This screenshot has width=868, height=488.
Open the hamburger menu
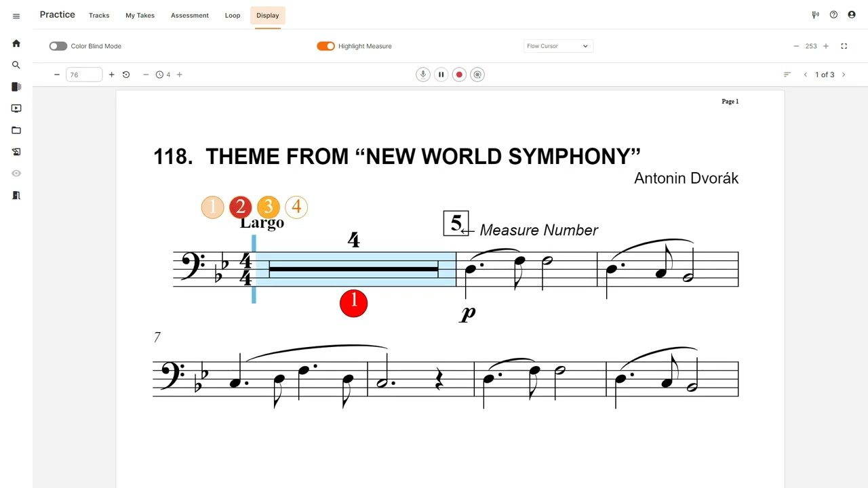pos(16,16)
